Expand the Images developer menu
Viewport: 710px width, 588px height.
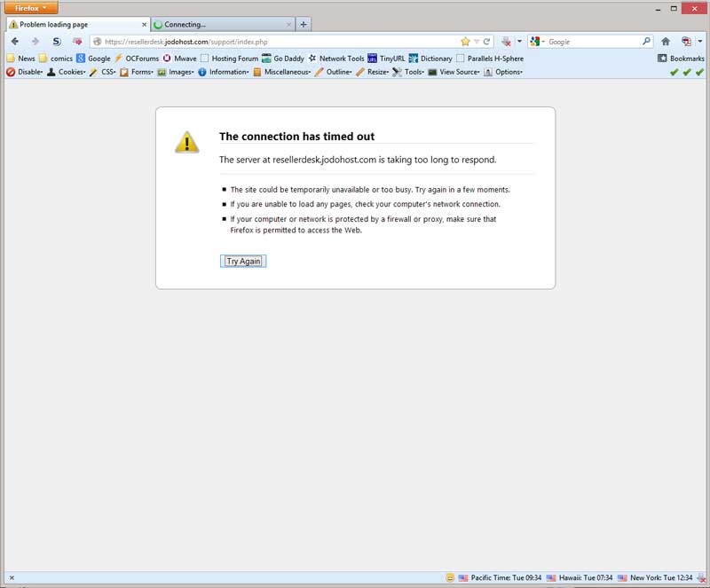pos(176,72)
